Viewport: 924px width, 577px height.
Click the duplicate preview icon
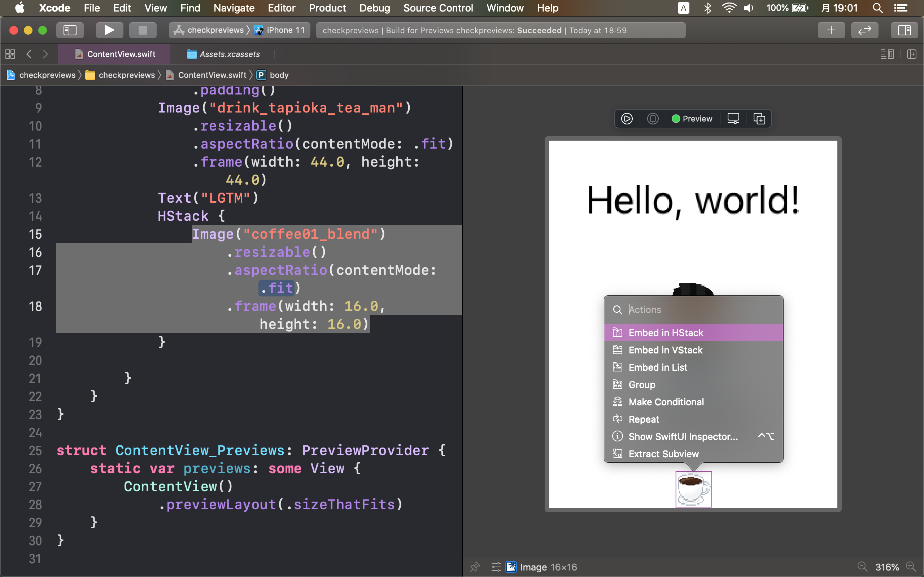pyautogui.click(x=759, y=119)
